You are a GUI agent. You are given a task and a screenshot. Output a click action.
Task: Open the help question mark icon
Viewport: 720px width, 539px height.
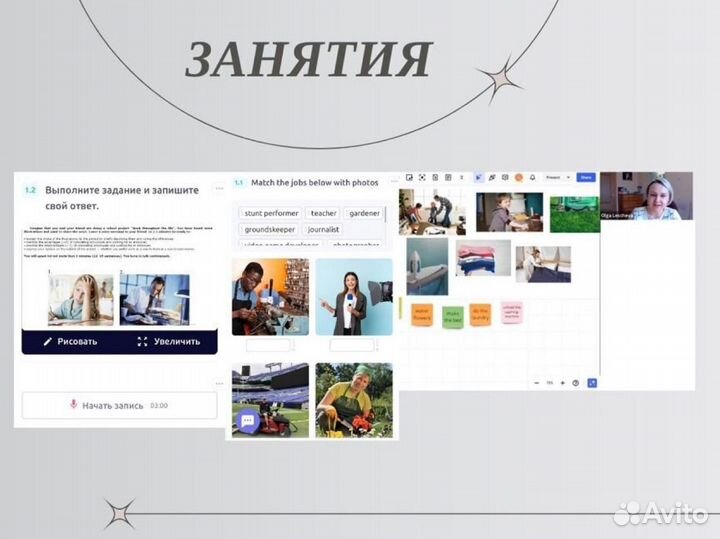[x=575, y=383]
